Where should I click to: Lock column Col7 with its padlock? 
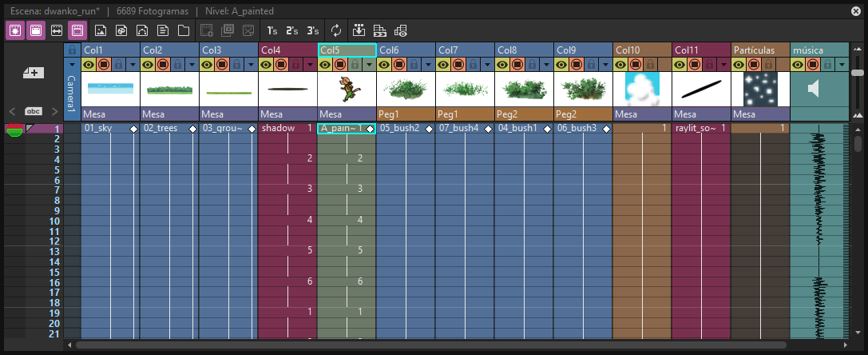coord(472,64)
